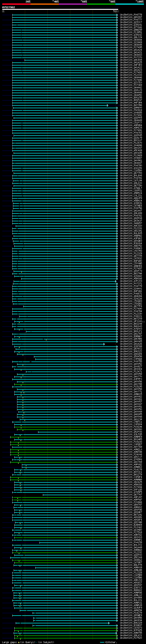This screenshot has width=146, height=644.
Task: Click the orange ~40% legend segment
Action: [x=45, y=4]
